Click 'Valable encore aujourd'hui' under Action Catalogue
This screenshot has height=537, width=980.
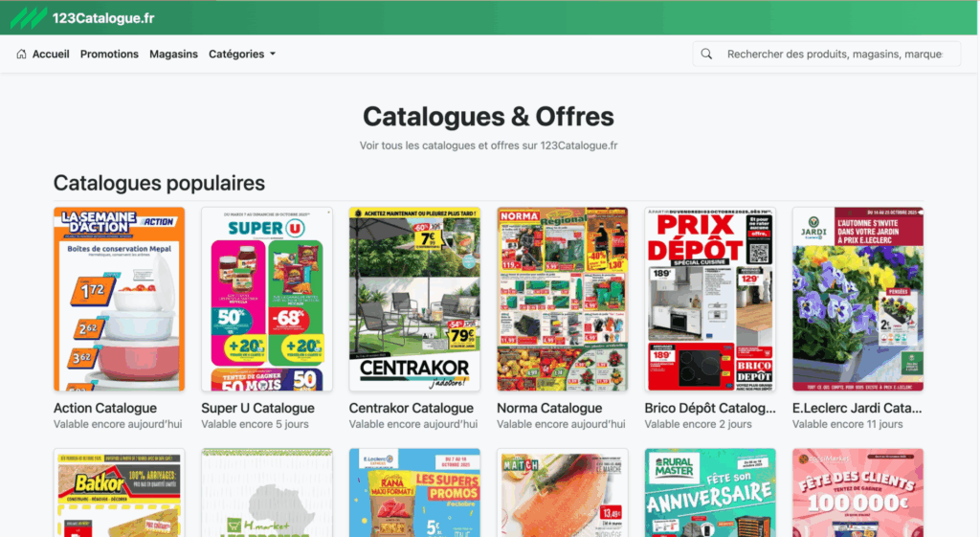(118, 424)
